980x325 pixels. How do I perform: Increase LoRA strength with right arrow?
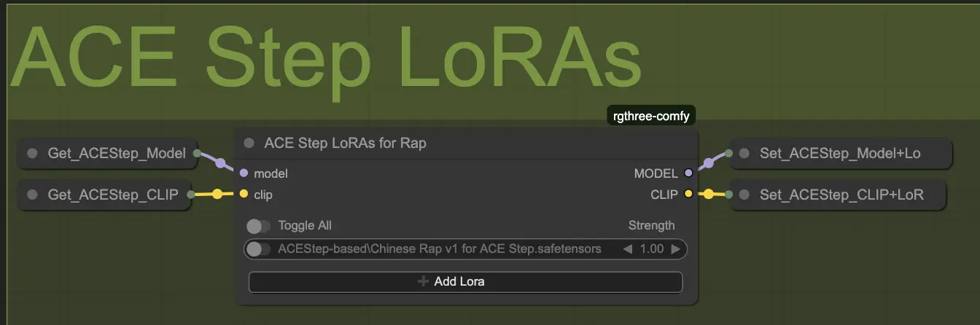[675, 249]
